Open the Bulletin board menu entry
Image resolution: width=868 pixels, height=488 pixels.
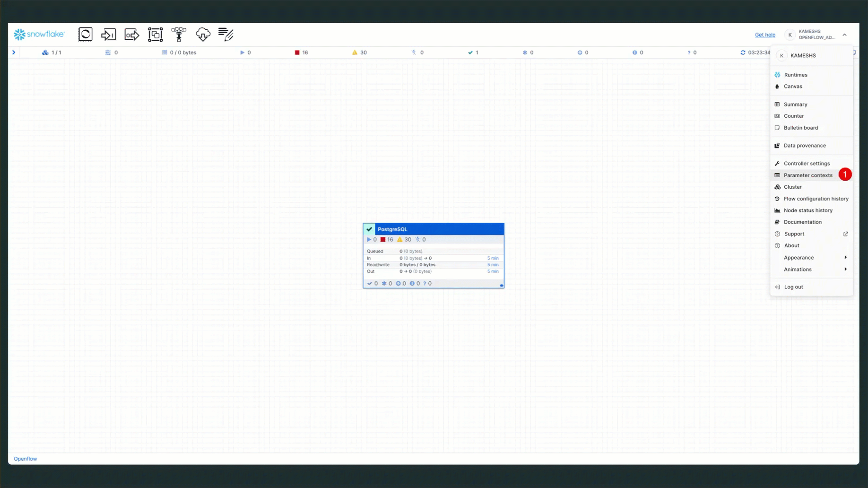coord(800,128)
